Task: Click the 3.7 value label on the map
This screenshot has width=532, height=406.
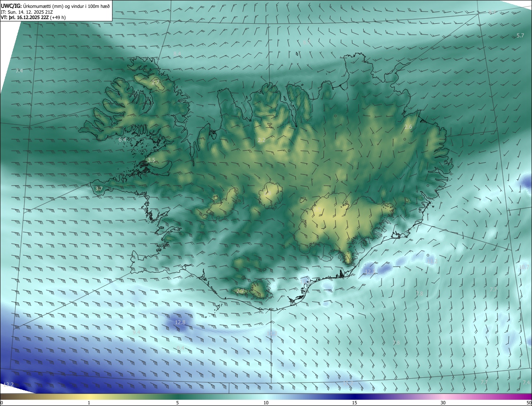Action: click(99, 188)
